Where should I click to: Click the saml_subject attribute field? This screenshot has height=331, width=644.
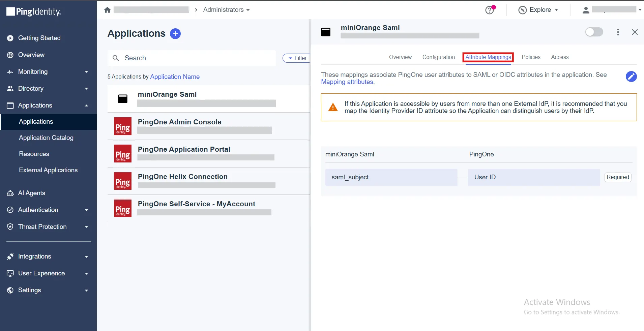point(391,177)
